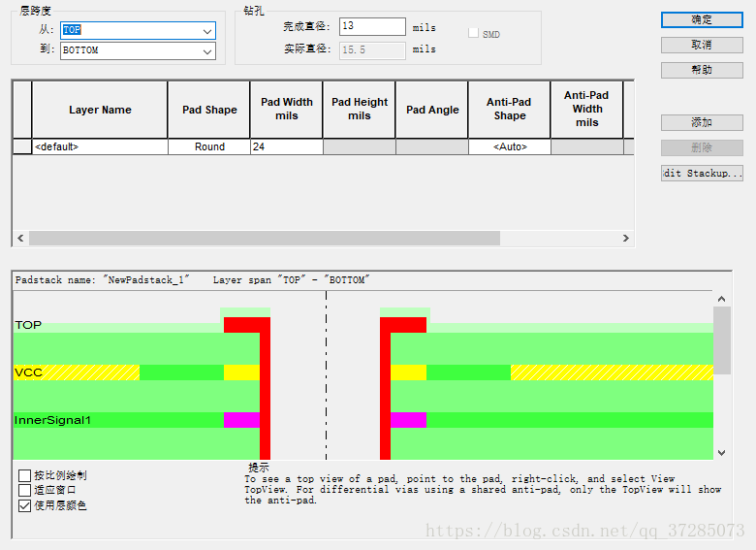
Task: Click the 删除 (Delete) button
Action: 702,147
